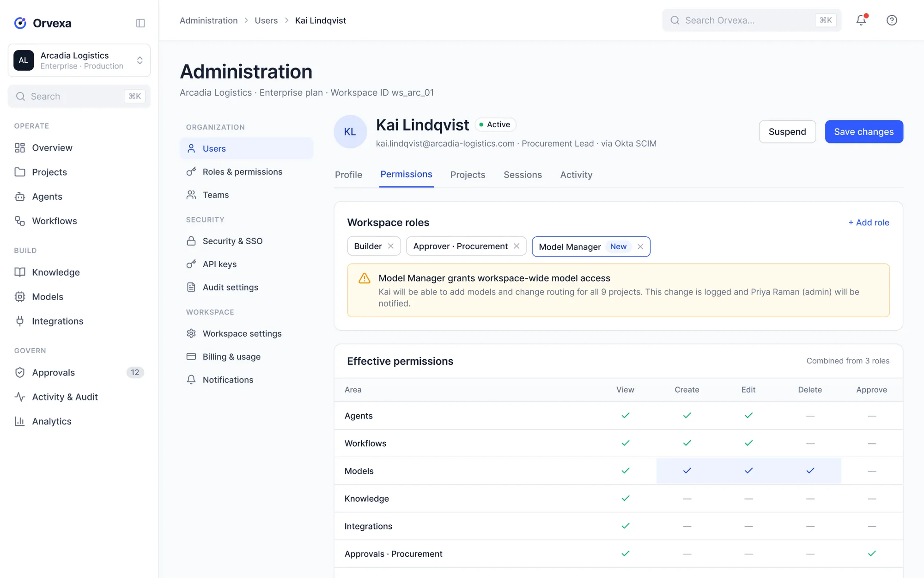
Task: Click the Billing & usage card icon
Action: [191, 357]
